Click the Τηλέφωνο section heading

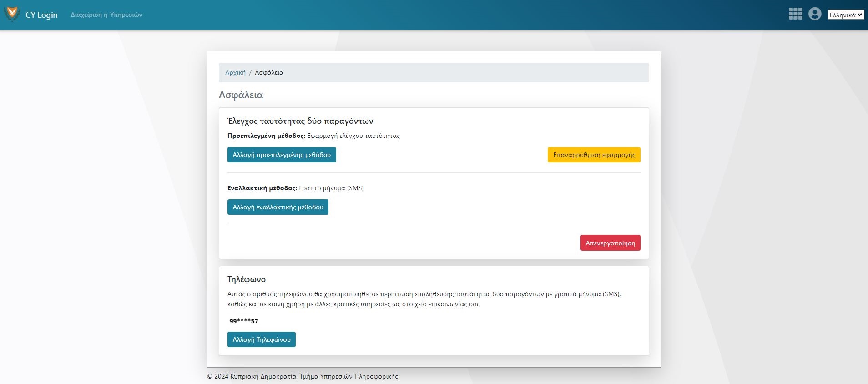(247, 279)
